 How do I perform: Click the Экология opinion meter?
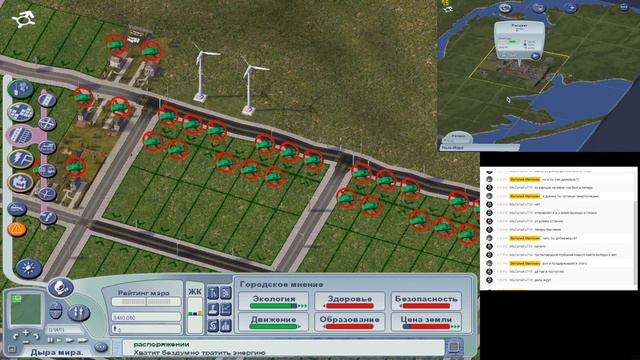273,301
